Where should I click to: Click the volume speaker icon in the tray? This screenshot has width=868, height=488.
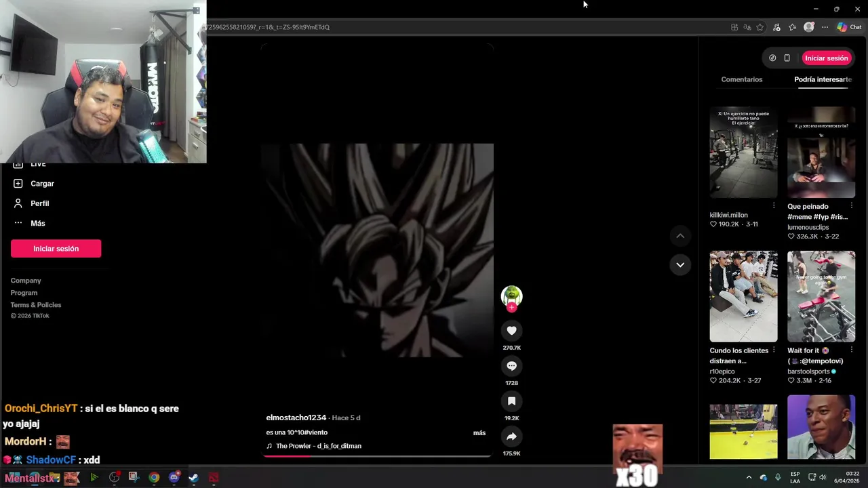coord(823,477)
